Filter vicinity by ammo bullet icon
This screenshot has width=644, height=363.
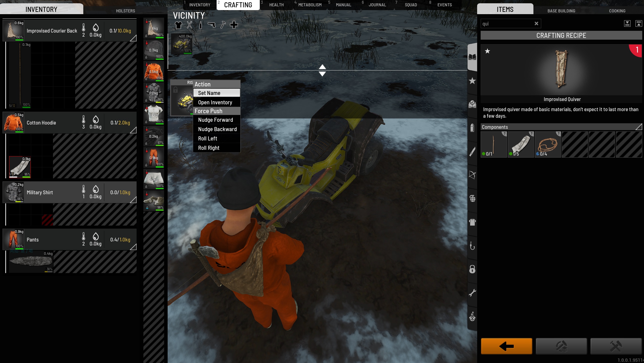[x=200, y=25]
